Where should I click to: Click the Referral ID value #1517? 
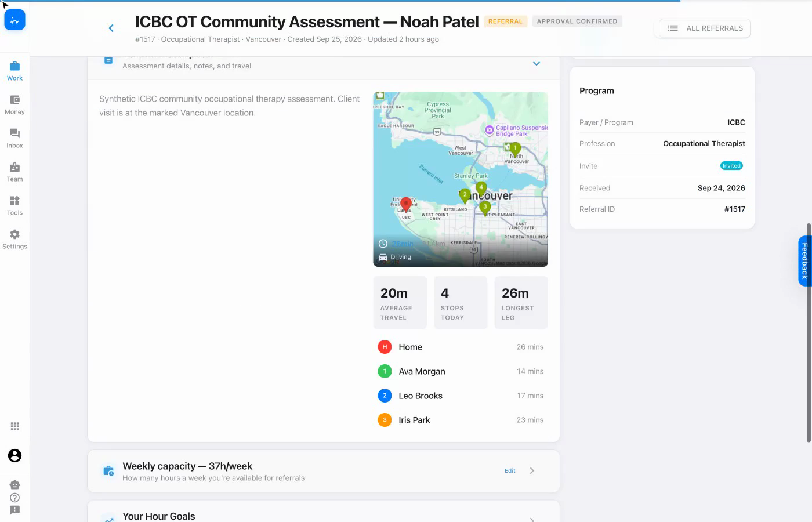[x=735, y=209]
